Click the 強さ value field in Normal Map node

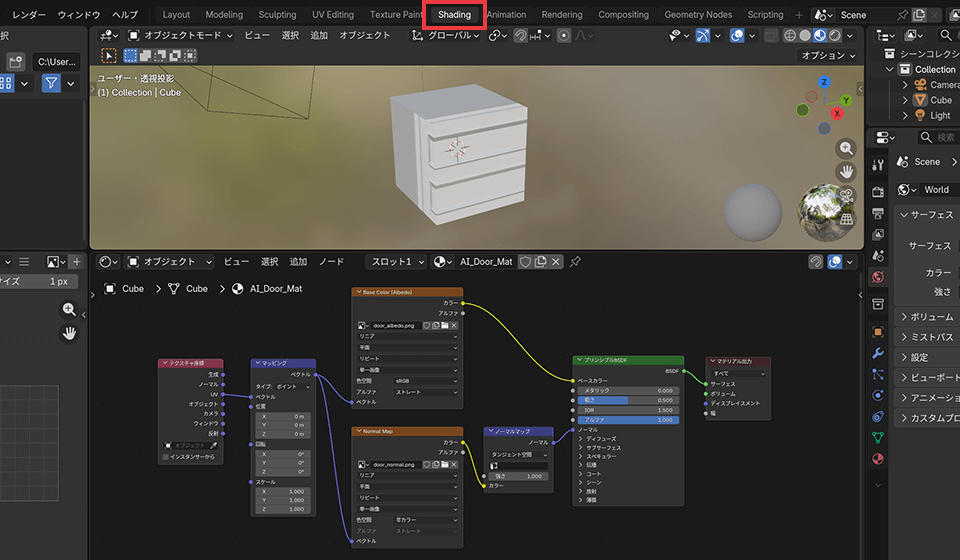[517, 476]
